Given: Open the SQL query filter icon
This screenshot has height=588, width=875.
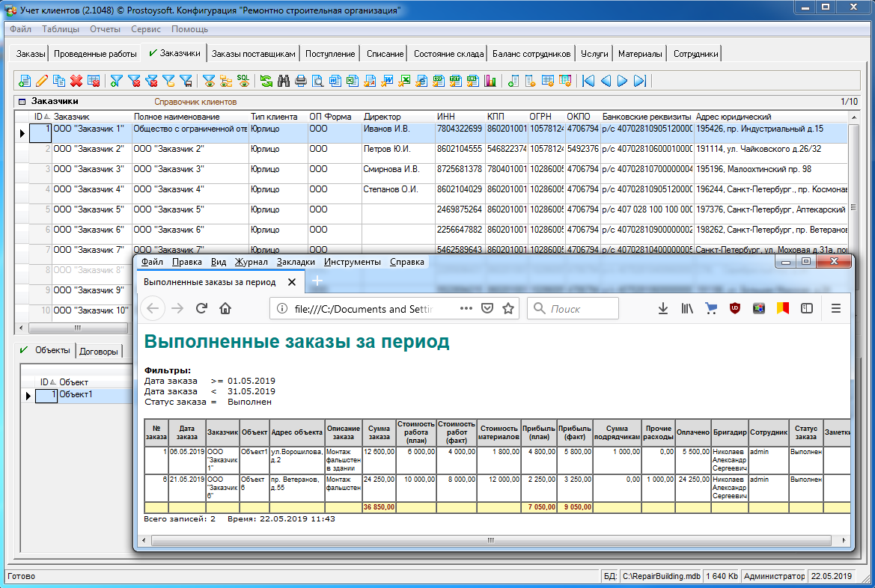Looking at the screenshot, I should pos(243,80).
